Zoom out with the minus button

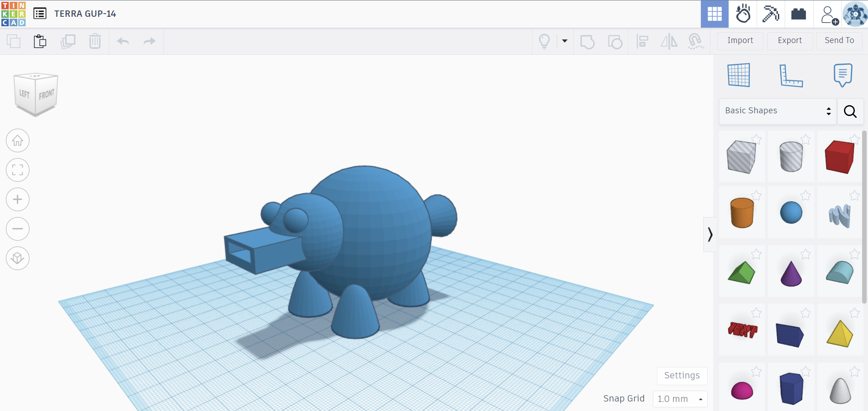18,229
